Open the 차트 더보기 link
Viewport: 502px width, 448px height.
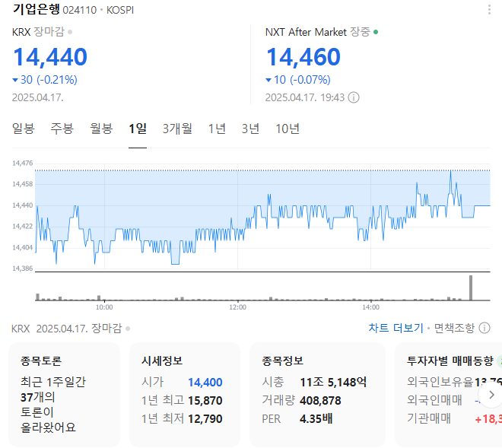coord(396,328)
